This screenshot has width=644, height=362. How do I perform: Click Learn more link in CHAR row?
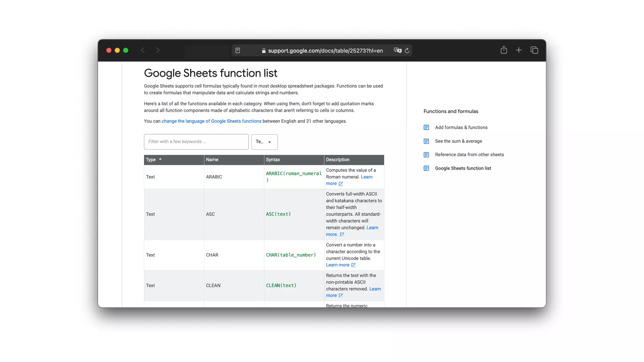pos(337,265)
